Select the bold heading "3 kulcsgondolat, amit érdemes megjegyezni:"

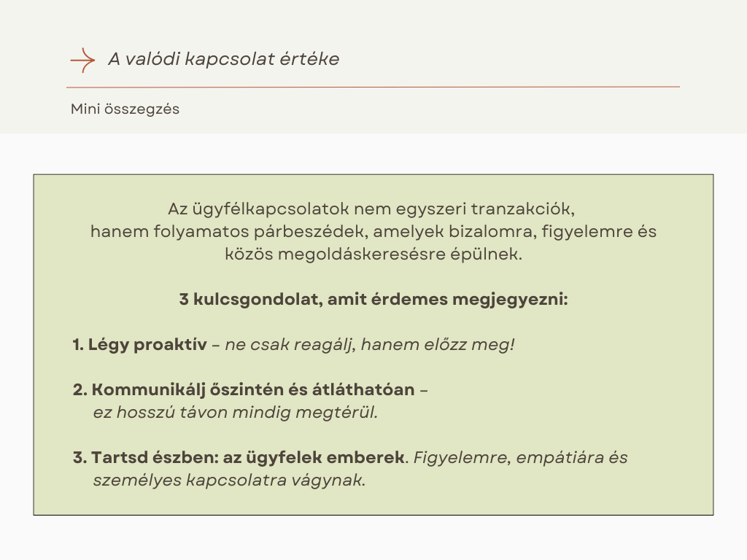tap(373, 300)
